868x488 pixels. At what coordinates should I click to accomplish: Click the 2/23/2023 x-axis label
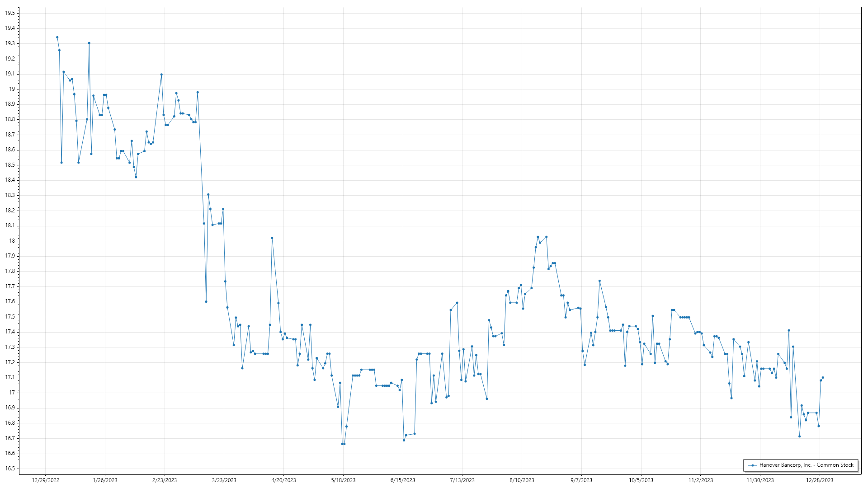pyautogui.click(x=165, y=480)
